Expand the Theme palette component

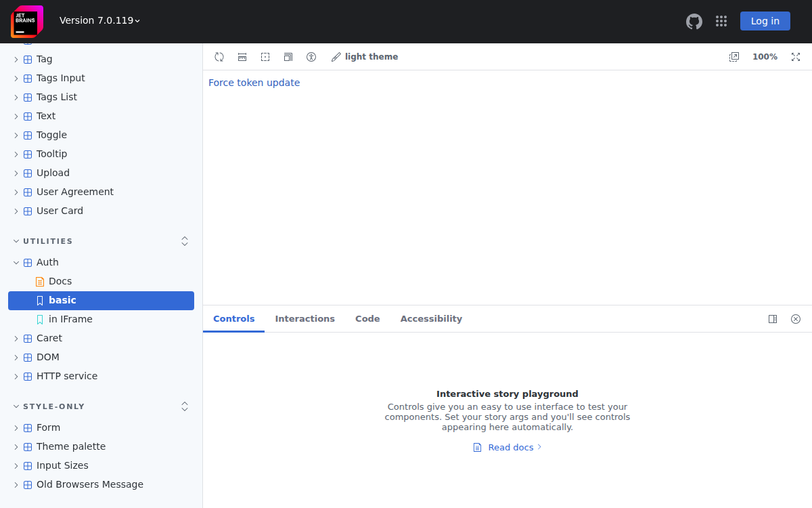pyautogui.click(x=101, y=446)
